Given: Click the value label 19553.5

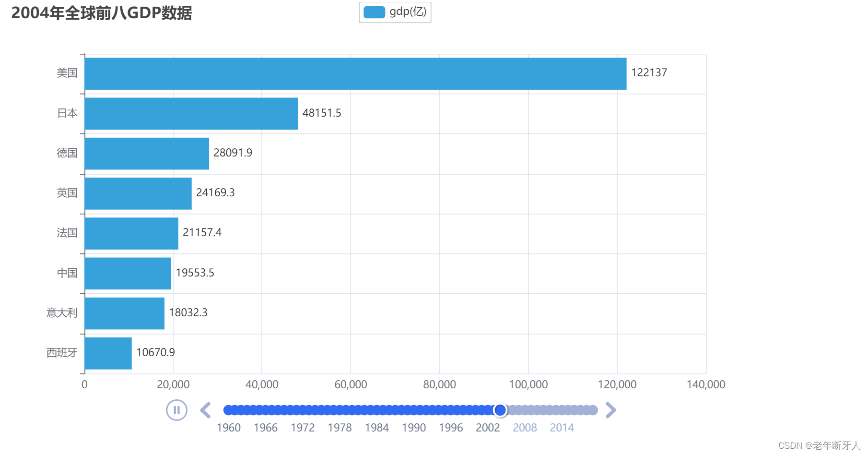Looking at the screenshot, I should tap(195, 273).
